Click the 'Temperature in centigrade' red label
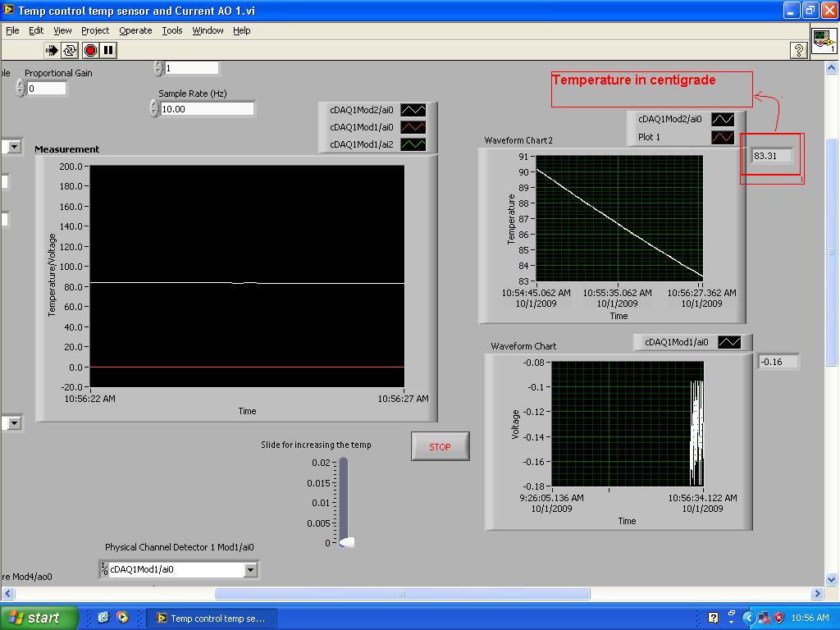 [634, 80]
